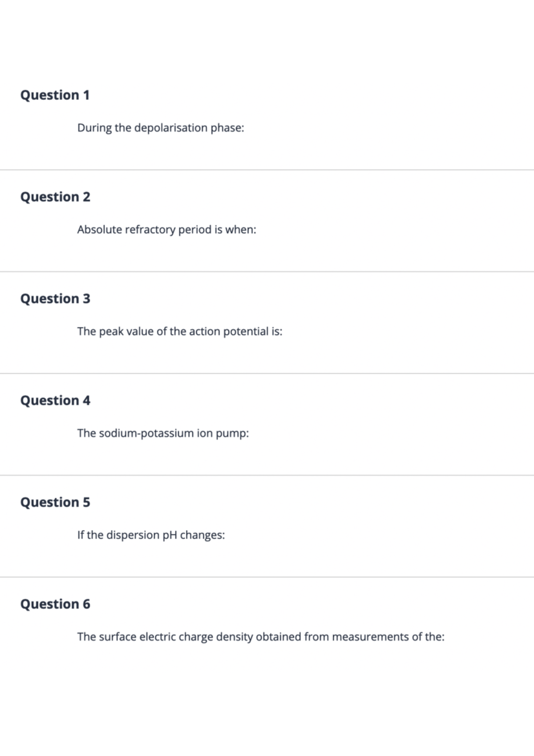534x756 pixels.
Task: Click the divider line below Question 5
Action: click(267, 577)
